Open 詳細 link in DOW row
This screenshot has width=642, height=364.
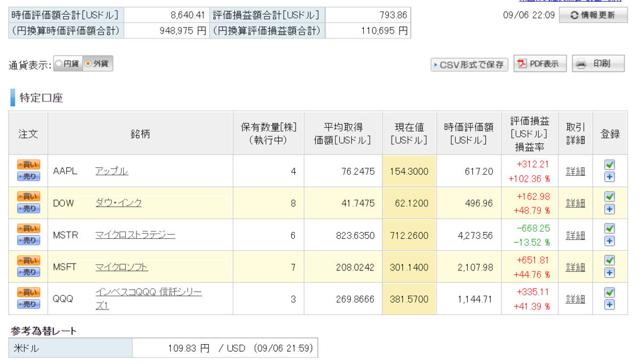tap(575, 203)
